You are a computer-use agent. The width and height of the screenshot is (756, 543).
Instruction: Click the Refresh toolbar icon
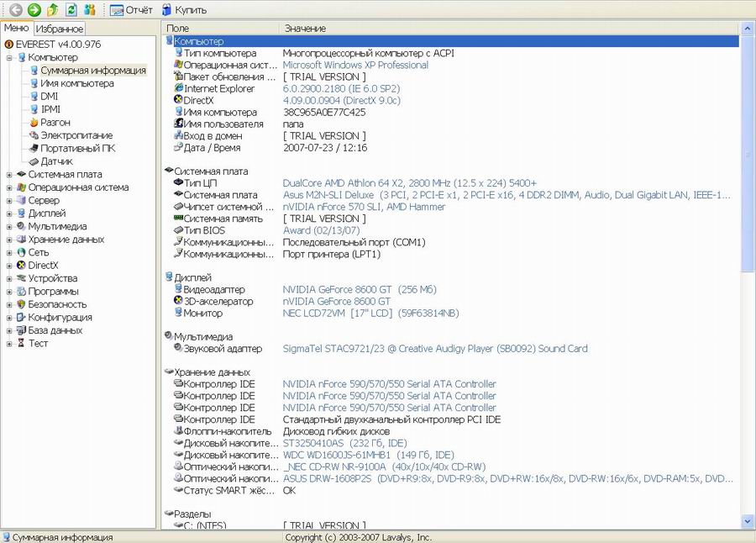pyautogui.click(x=71, y=10)
